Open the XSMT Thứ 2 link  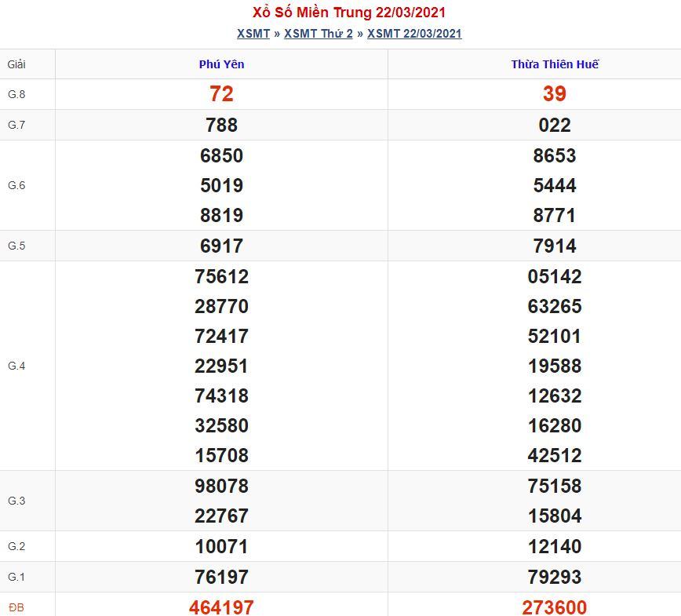coord(319,34)
